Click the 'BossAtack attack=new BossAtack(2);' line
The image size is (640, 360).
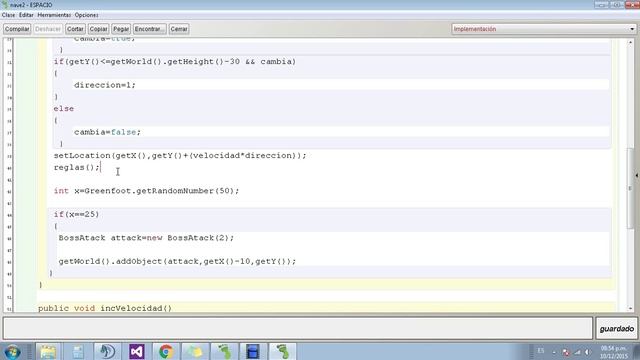[x=147, y=238]
